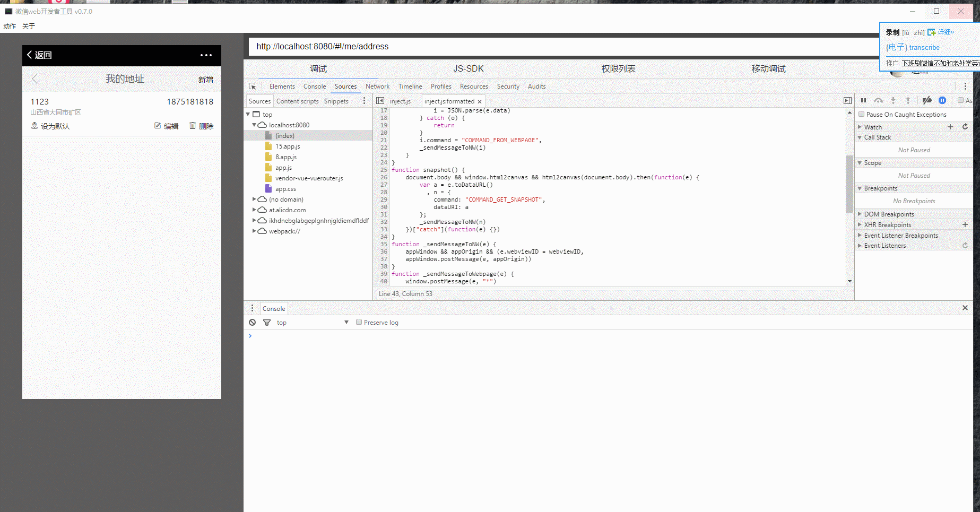
Task: Click the step out of function icon
Action: click(x=908, y=100)
